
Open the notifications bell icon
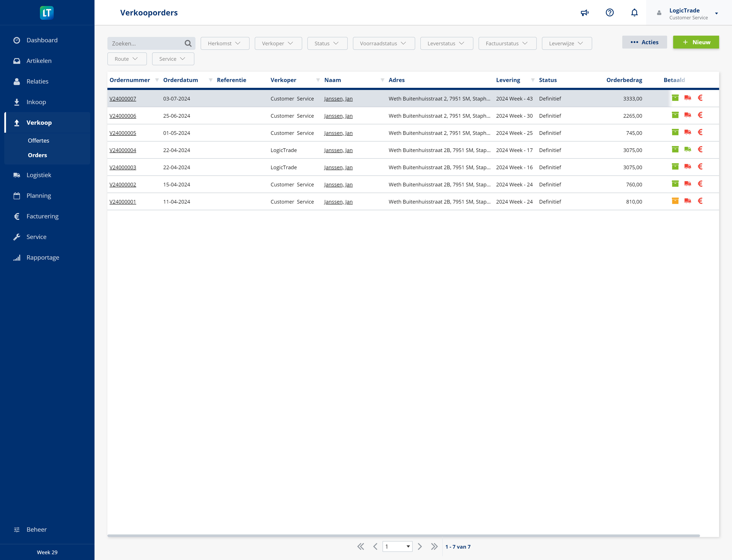click(634, 13)
